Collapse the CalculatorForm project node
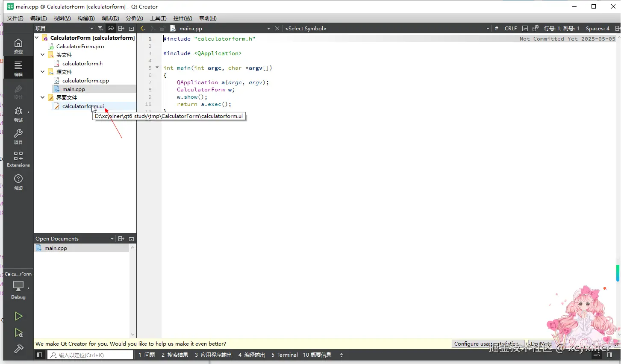 (x=37, y=38)
